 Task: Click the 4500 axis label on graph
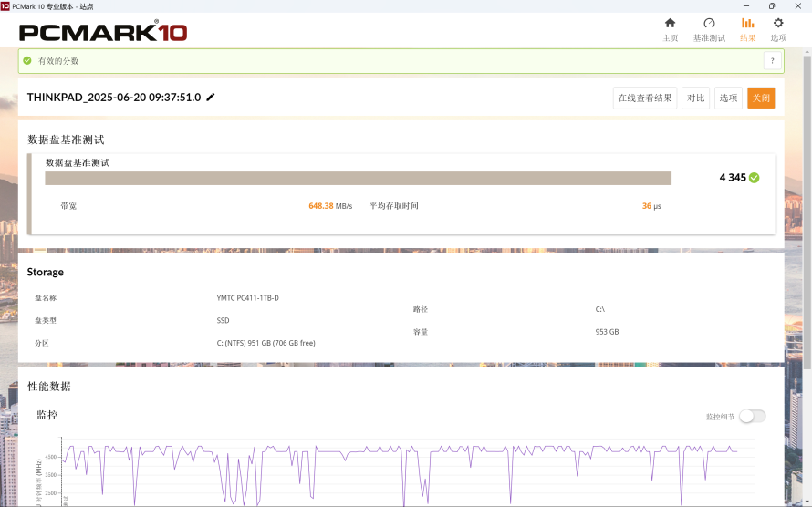point(51,458)
